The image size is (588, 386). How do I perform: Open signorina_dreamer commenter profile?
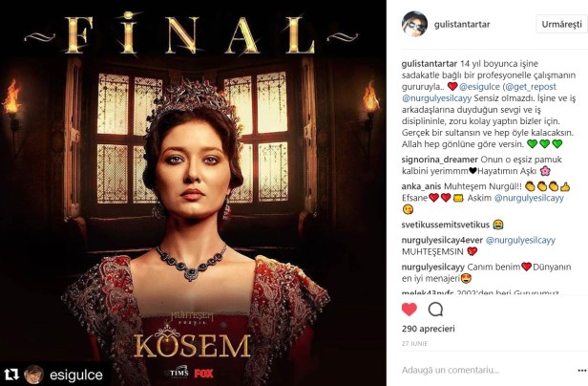[x=439, y=160]
